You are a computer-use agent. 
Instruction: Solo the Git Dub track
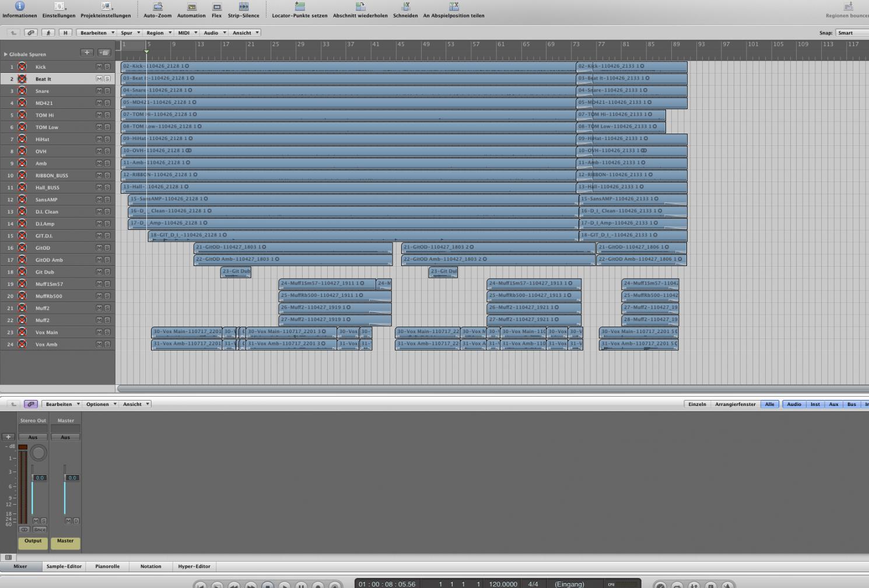107,272
